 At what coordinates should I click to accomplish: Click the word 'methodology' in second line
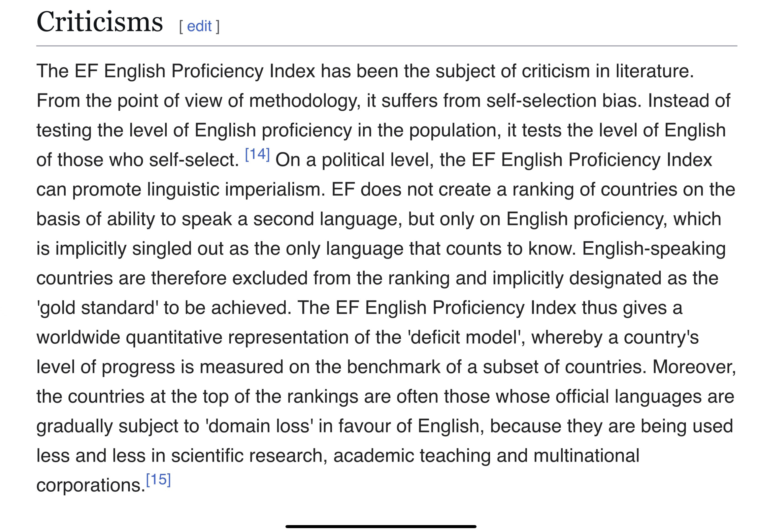(x=304, y=101)
